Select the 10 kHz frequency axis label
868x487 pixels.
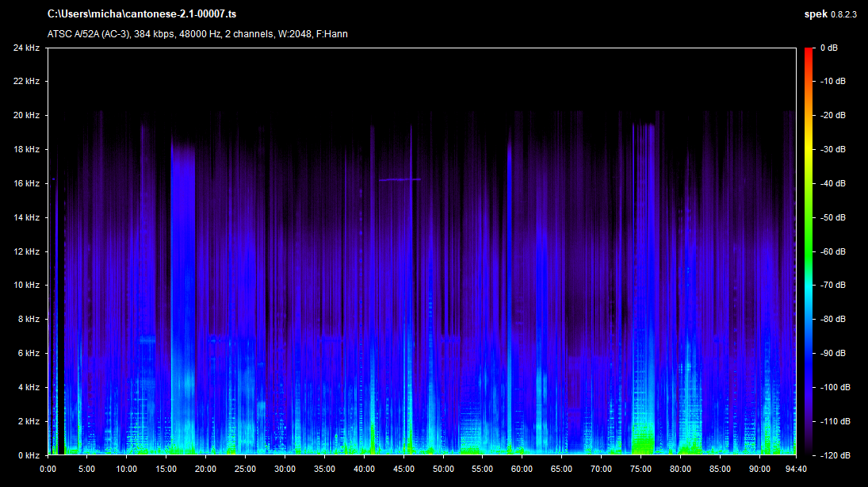pos(26,286)
